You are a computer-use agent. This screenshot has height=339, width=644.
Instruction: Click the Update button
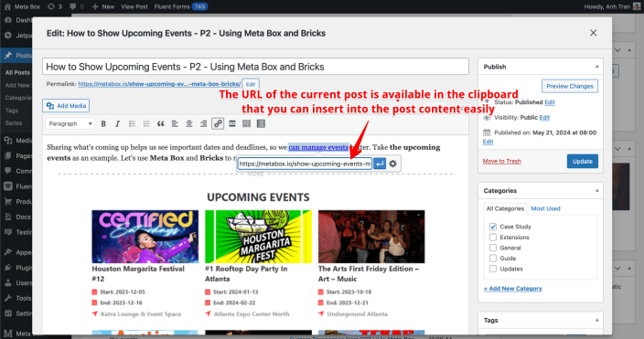(x=583, y=162)
